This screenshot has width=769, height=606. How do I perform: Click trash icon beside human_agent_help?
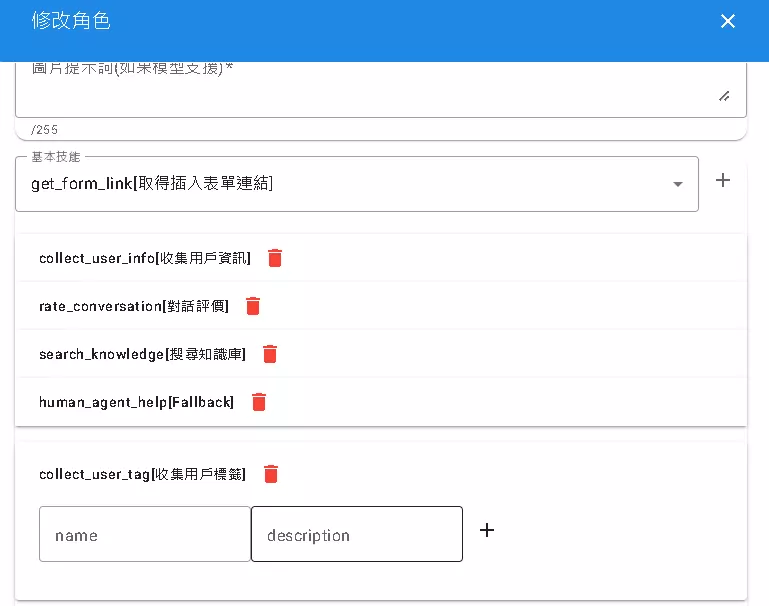(259, 402)
